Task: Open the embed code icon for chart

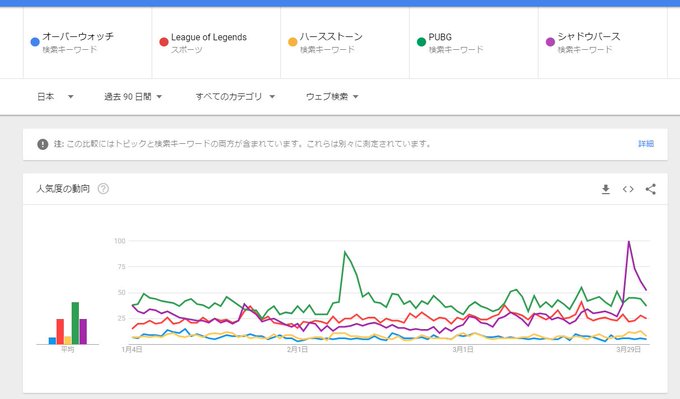Action: click(628, 189)
